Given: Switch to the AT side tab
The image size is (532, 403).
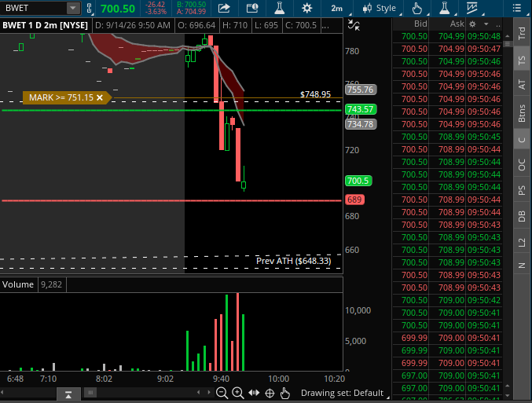Looking at the screenshot, I should pos(522,84).
